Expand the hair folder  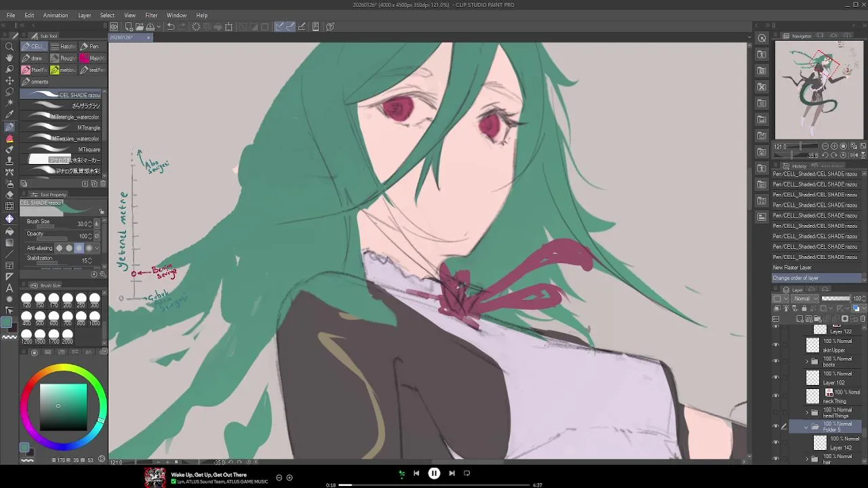click(x=807, y=459)
